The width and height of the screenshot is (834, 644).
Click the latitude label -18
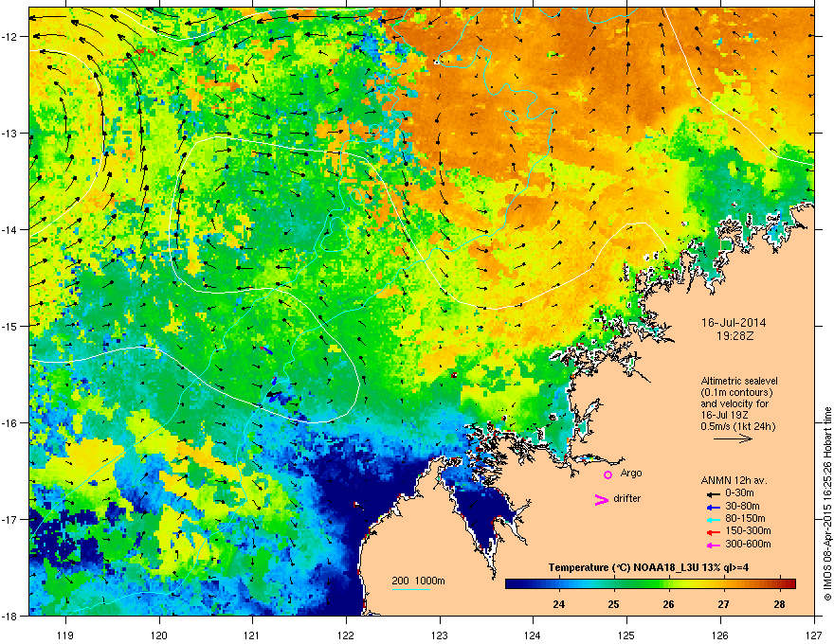10,617
